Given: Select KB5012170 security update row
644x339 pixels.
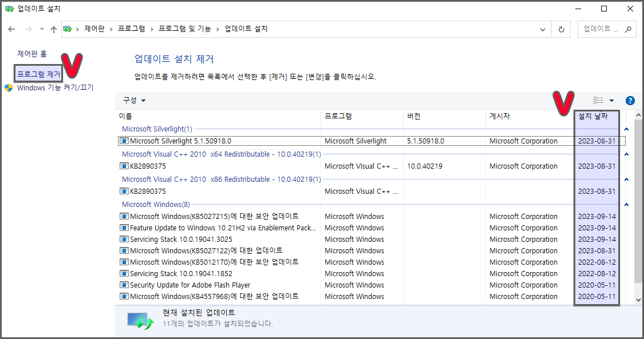Looking at the screenshot, I should (372, 262).
